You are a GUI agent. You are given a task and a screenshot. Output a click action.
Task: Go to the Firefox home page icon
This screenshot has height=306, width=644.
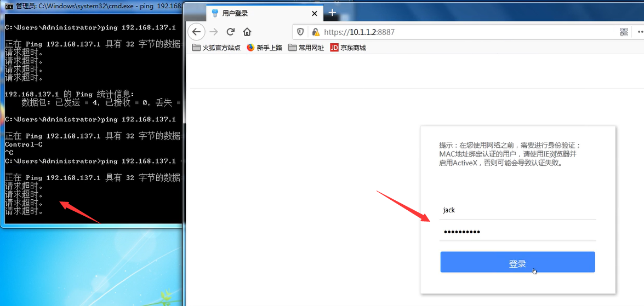pyautogui.click(x=247, y=32)
